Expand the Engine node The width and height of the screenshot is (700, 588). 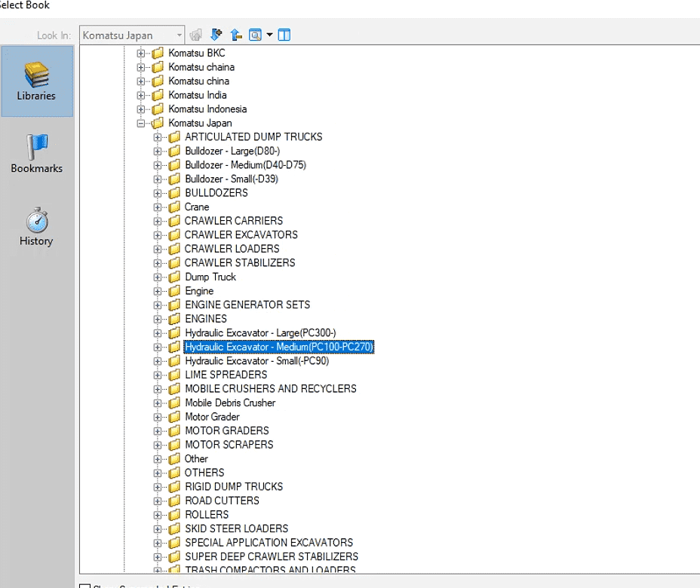pos(158,291)
